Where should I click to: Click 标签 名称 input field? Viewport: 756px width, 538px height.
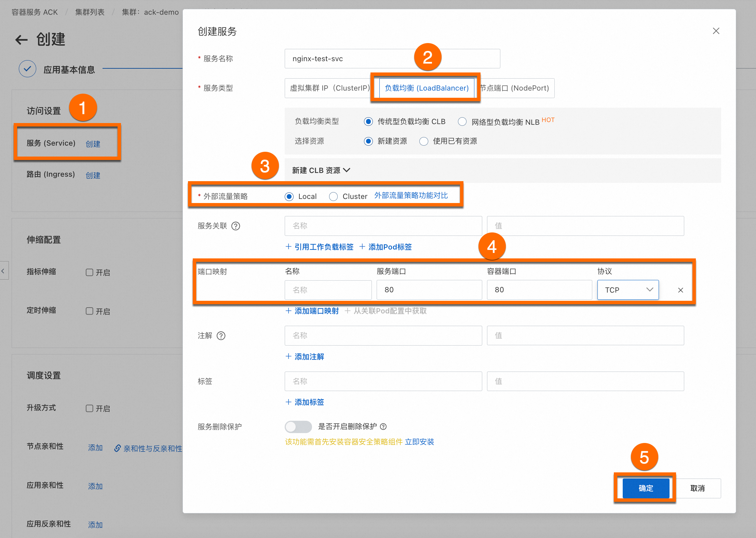383,381
